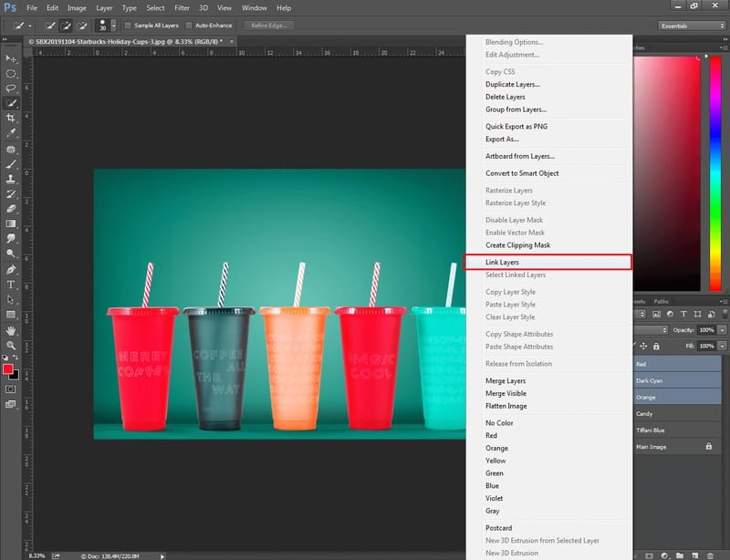Choose Convert to Smart Object
The height and width of the screenshot is (560, 730).
[x=522, y=173]
